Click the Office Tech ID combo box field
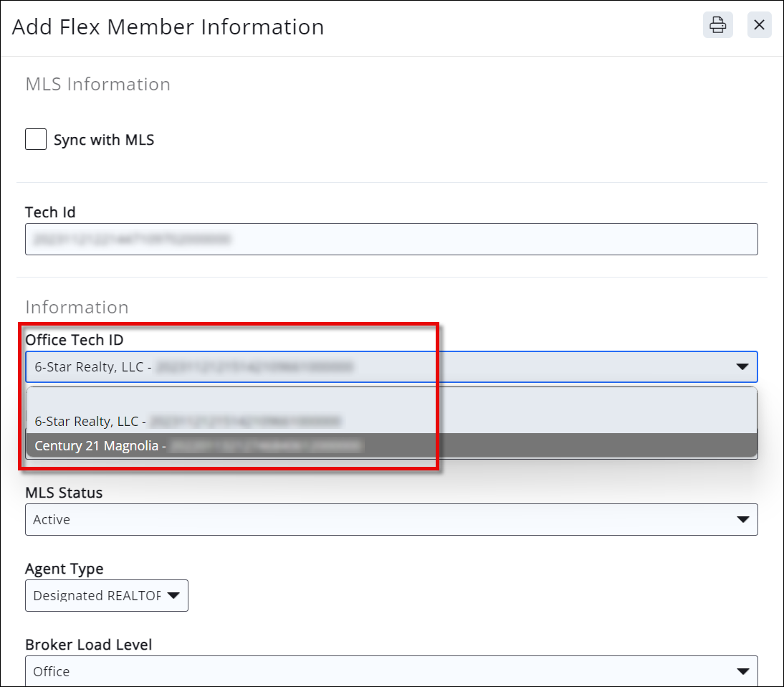This screenshot has height=687, width=784. [x=373, y=366]
